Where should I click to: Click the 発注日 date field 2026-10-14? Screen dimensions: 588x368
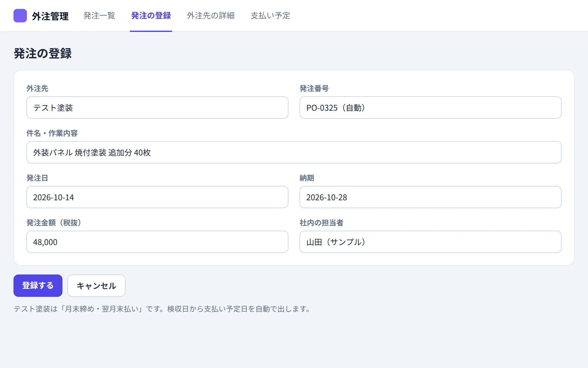(157, 197)
